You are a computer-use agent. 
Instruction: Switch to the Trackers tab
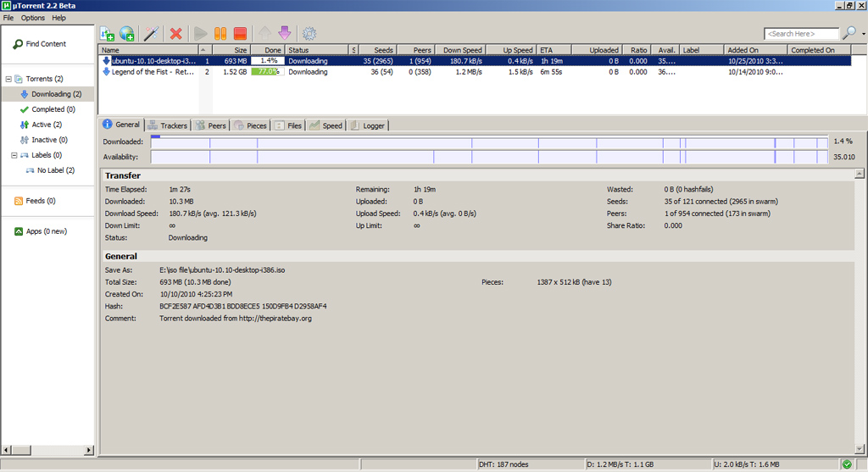[168, 125]
